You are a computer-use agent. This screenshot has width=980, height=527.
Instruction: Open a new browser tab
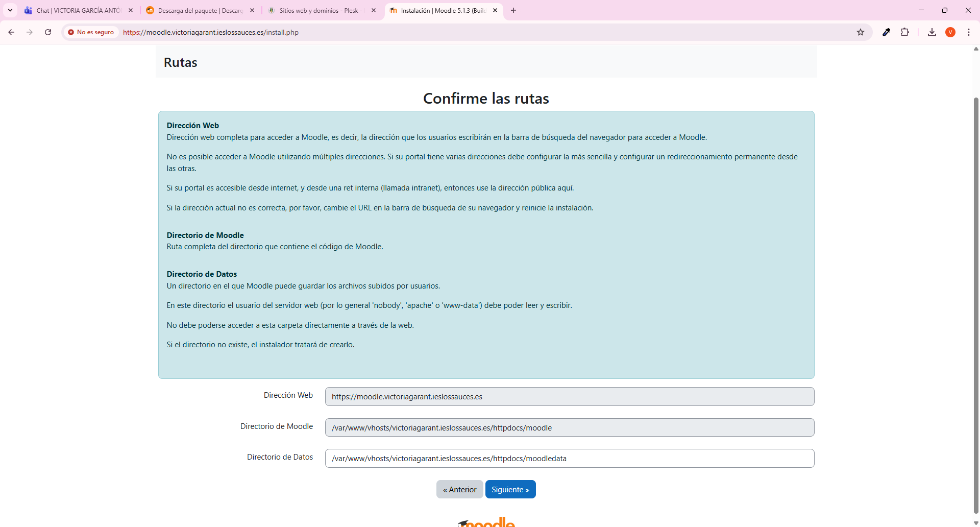[513, 10]
